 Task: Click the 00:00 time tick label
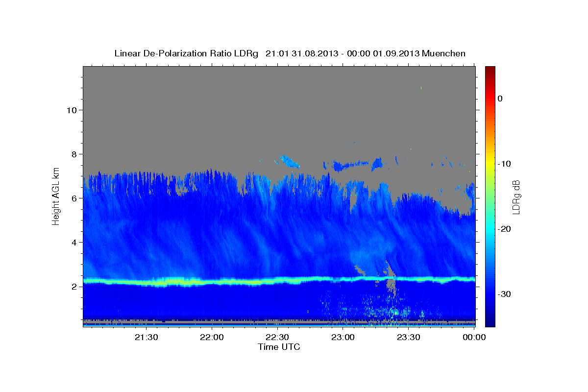pyautogui.click(x=474, y=338)
